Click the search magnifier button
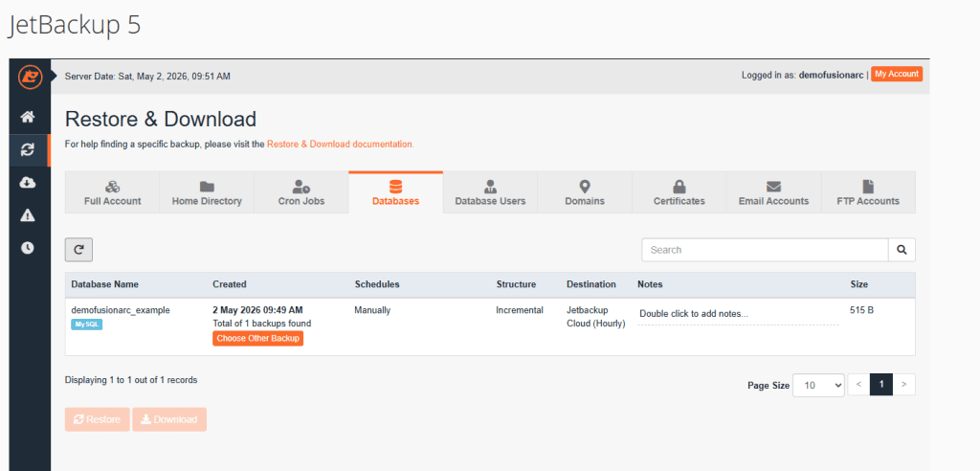 pos(902,250)
